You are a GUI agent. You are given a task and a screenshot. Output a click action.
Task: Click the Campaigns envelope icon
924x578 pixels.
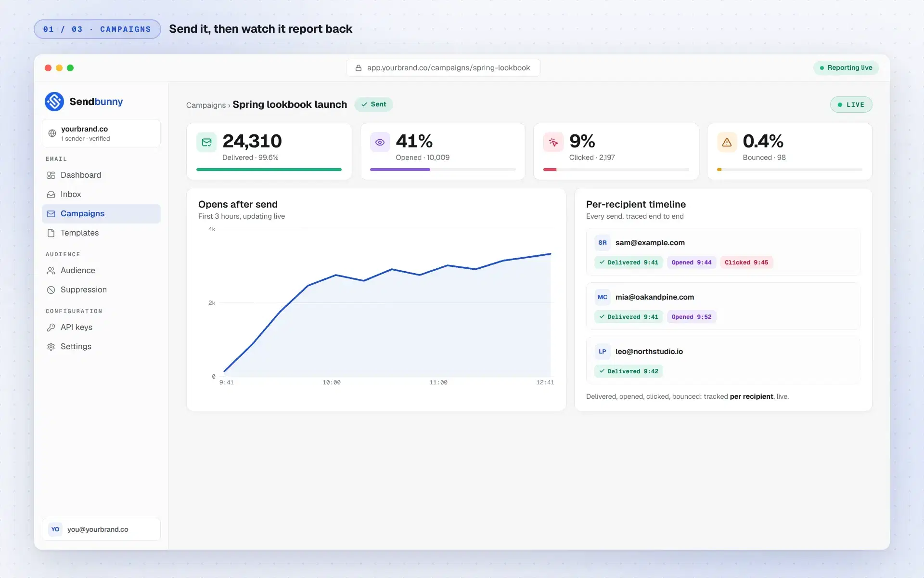[x=51, y=214]
